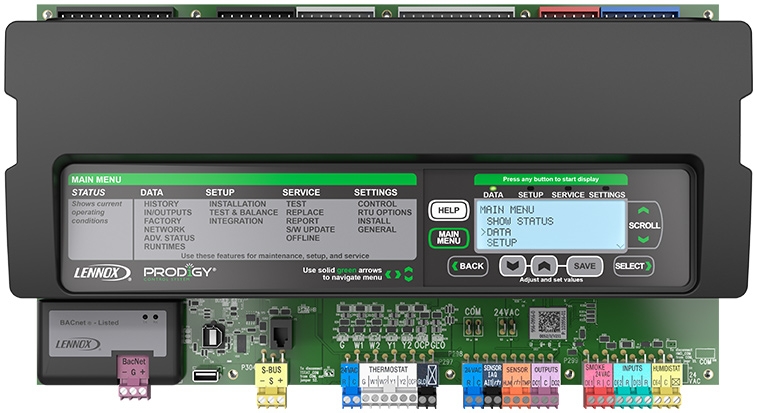This screenshot has width=757, height=413.
Task: Click the adjust-value up arrow button
Action: 544,266
